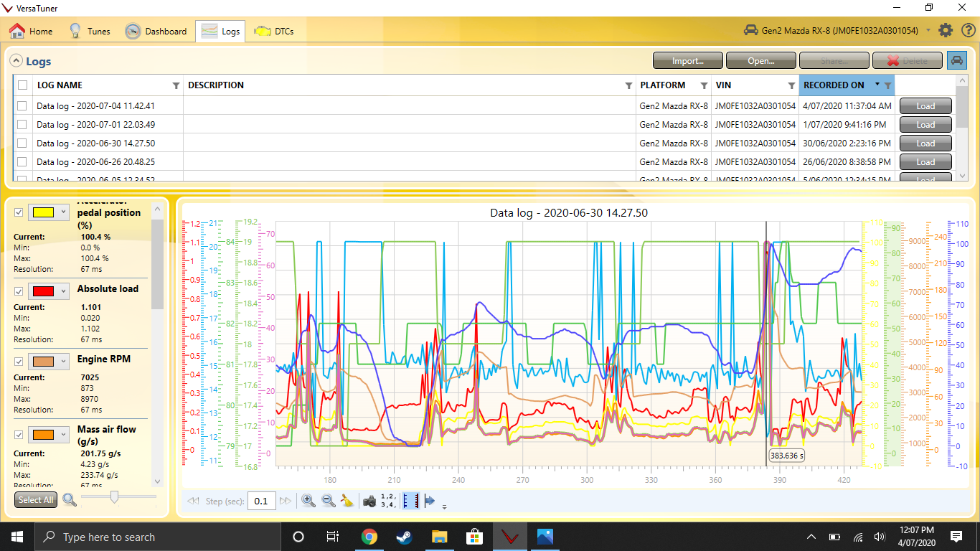Open Cortana circle icon

[x=298, y=537]
